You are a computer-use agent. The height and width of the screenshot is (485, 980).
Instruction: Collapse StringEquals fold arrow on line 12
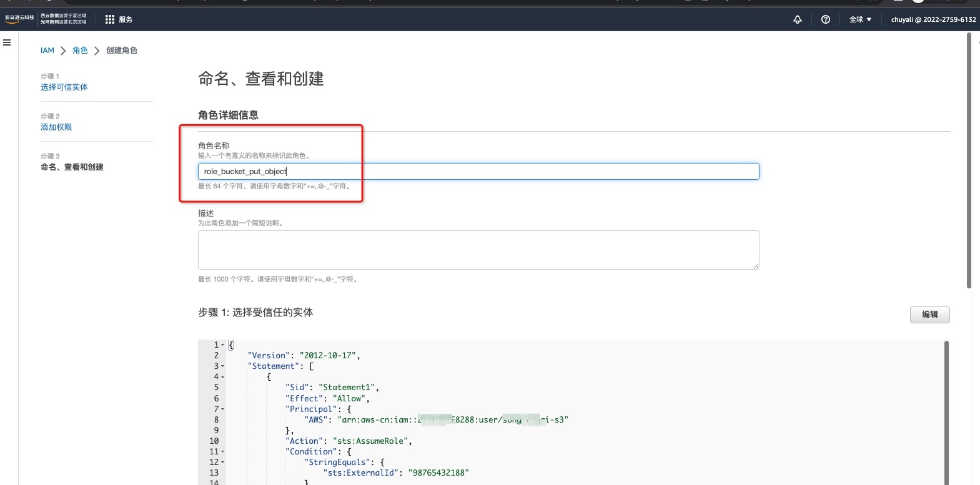(223, 463)
